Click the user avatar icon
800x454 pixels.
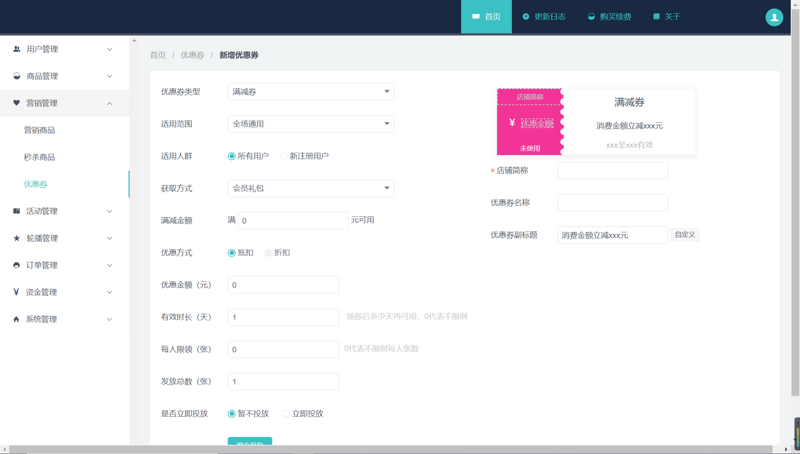pyautogui.click(x=773, y=17)
